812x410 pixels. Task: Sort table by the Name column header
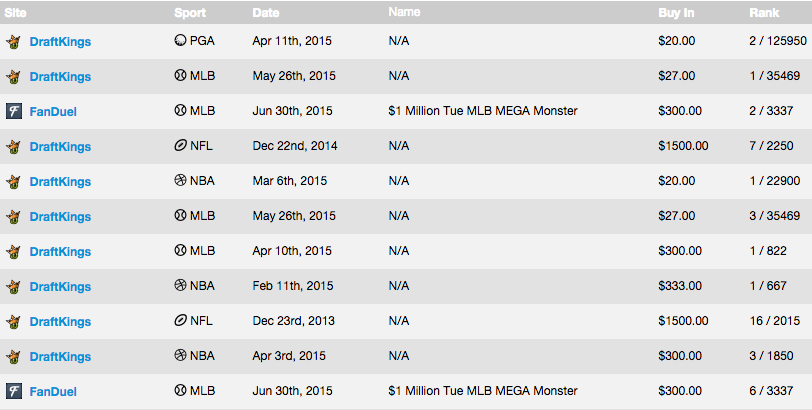pos(404,12)
